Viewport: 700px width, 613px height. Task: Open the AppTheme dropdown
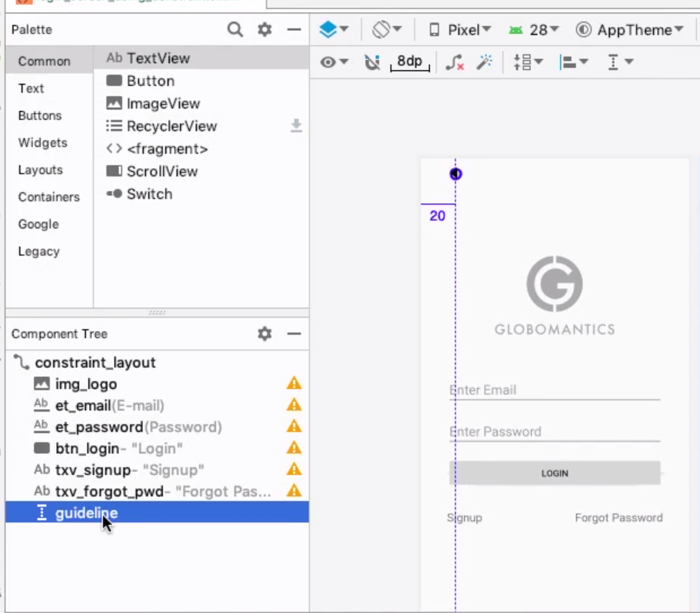(629, 30)
